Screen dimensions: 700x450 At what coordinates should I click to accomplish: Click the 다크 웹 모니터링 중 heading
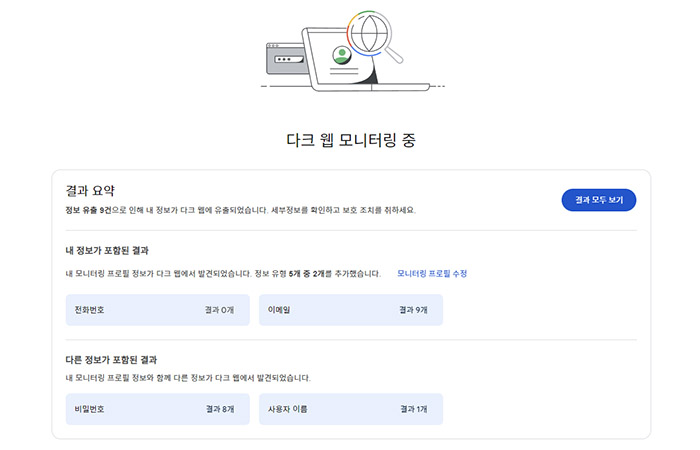click(x=349, y=140)
